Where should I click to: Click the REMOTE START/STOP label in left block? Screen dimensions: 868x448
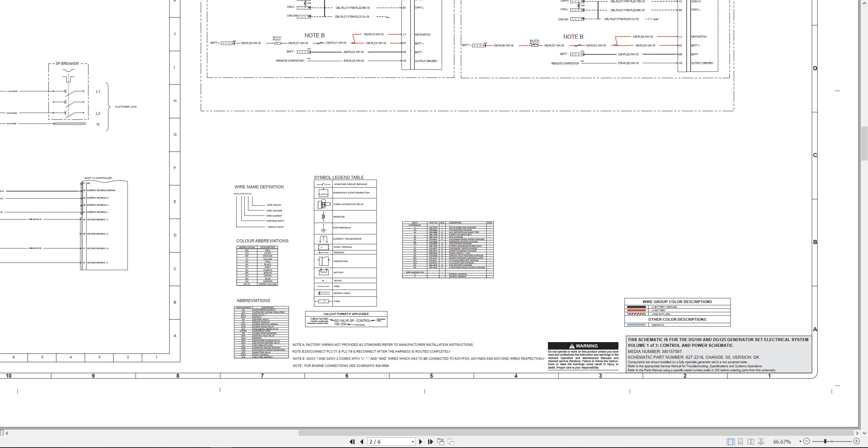coord(290,61)
